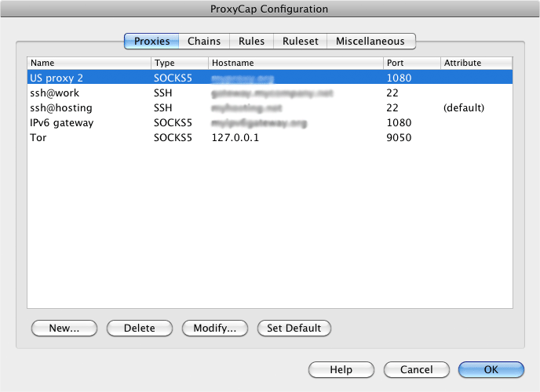Sort by the Name column header
The image size is (540, 392).
(x=89, y=63)
